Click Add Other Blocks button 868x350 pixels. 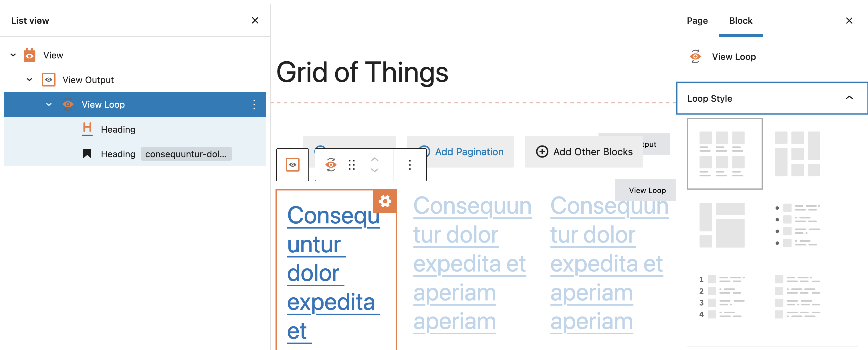click(x=584, y=152)
